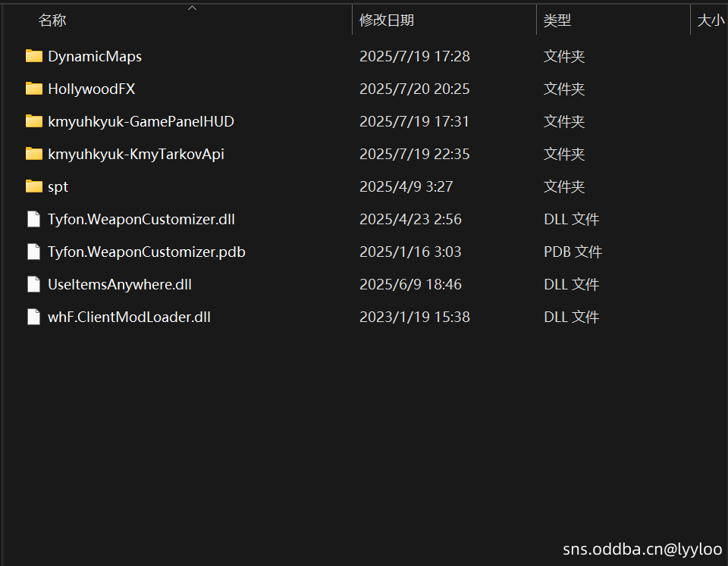Click 文件夹 type in spt row
The height and width of the screenshot is (566, 728).
[x=564, y=186]
